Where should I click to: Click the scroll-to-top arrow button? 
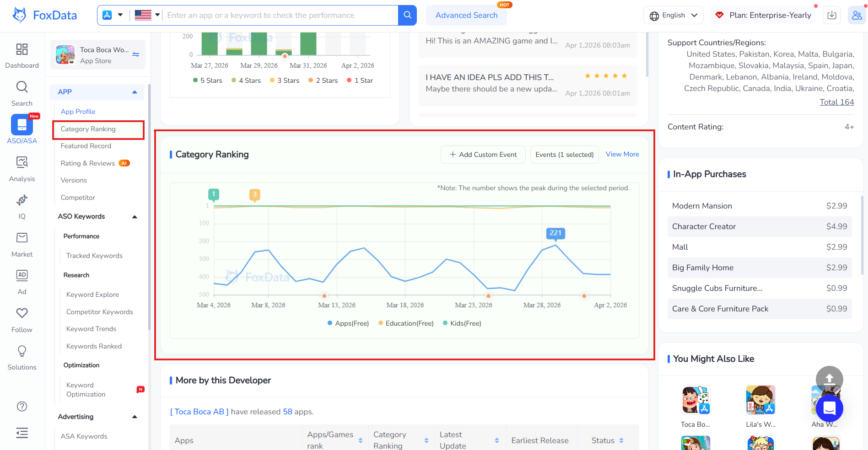coord(829,379)
